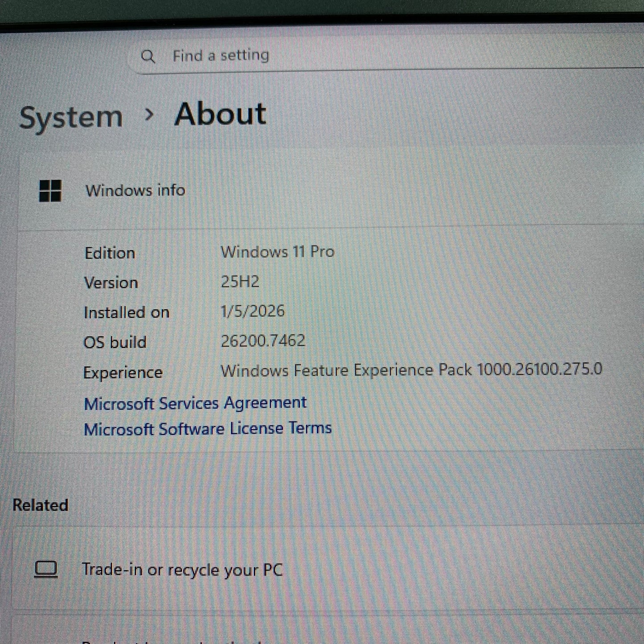Click the About page title

[x=220, y=114]
